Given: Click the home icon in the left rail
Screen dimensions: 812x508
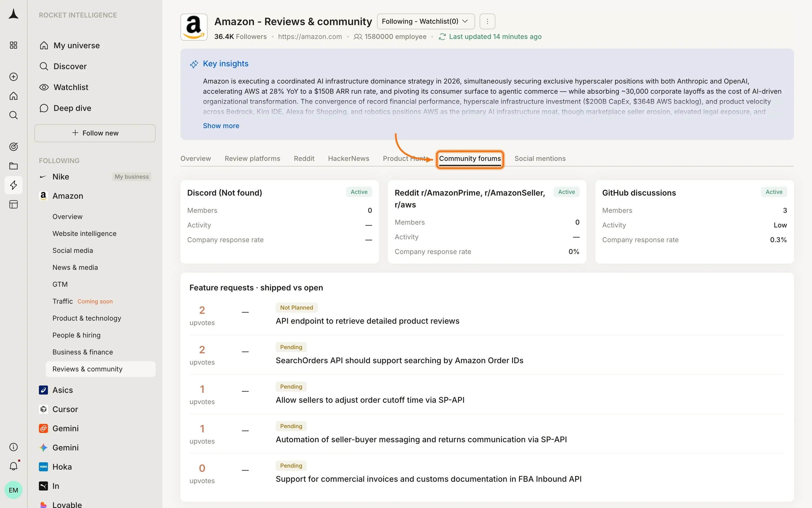Looking at the screenshot, I should (x=14, y=96).
